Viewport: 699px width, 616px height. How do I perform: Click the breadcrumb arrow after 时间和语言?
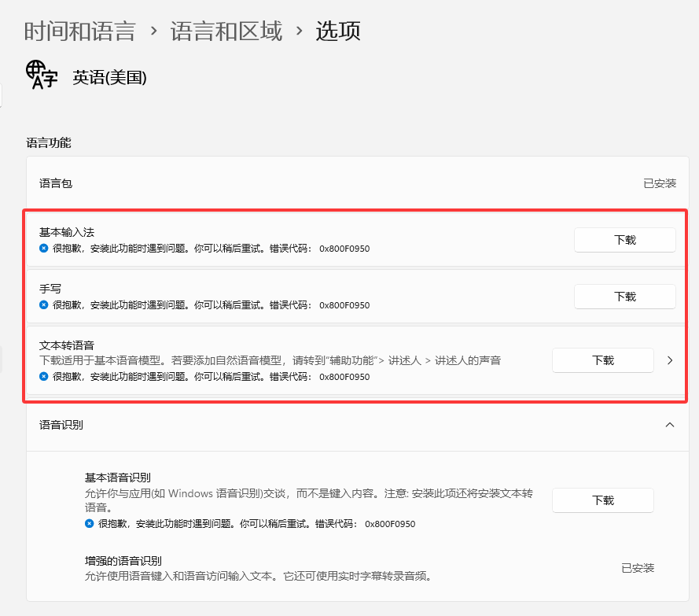tap(153, 31)
